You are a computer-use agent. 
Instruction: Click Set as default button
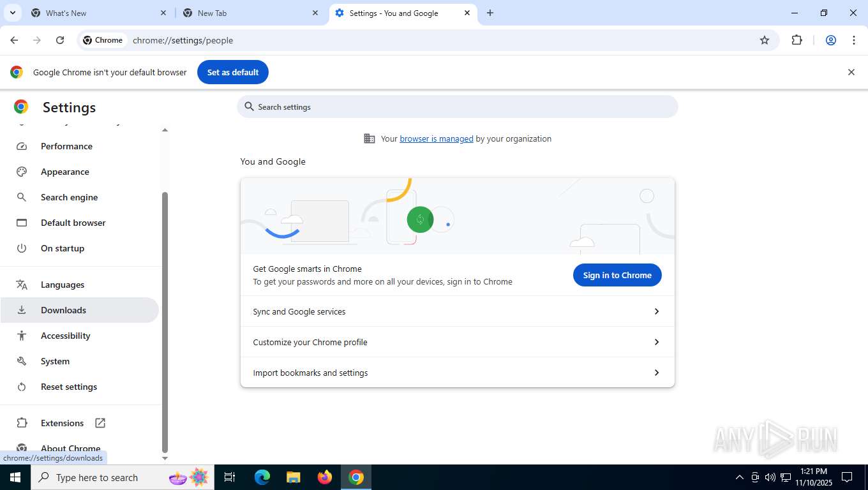(233, 72)
